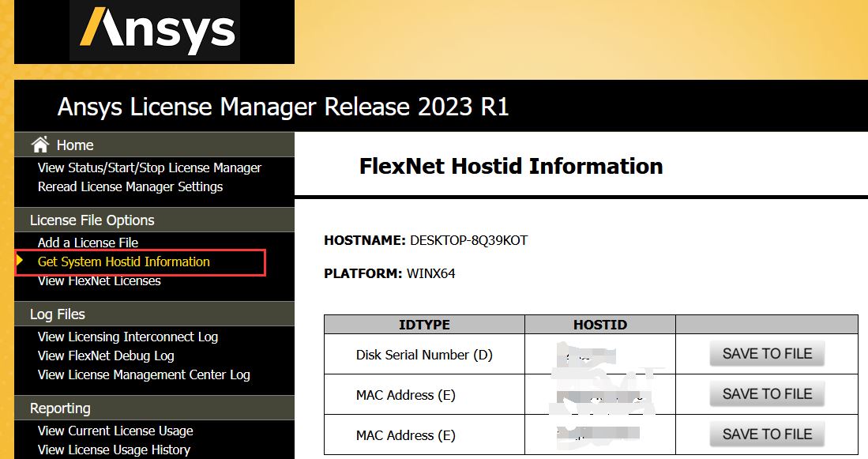Viewport: 868px width, 459px height.
Task: Save first MAC Address hostid to file
Action: 767,393
